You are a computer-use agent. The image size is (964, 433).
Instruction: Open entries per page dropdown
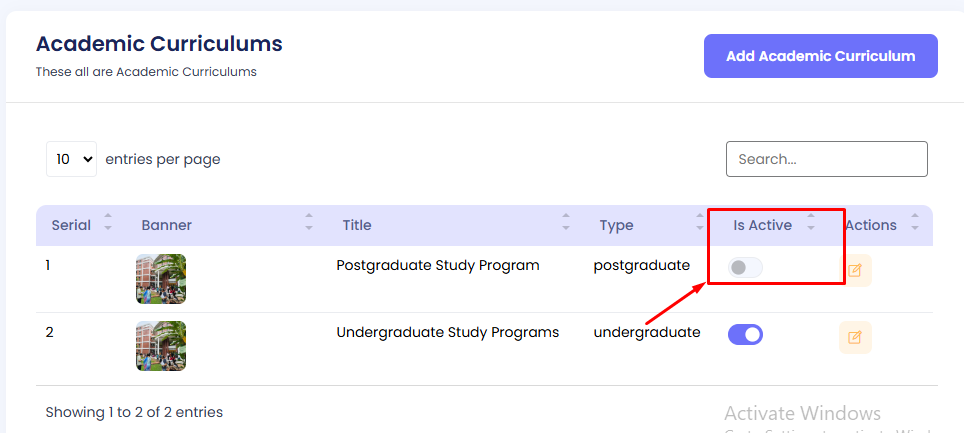coord(72,159)
